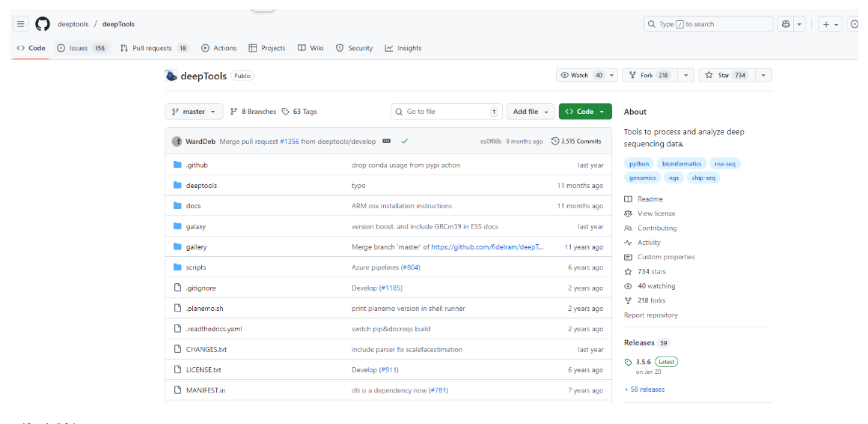Click the Go to file search field

point(447,112)
